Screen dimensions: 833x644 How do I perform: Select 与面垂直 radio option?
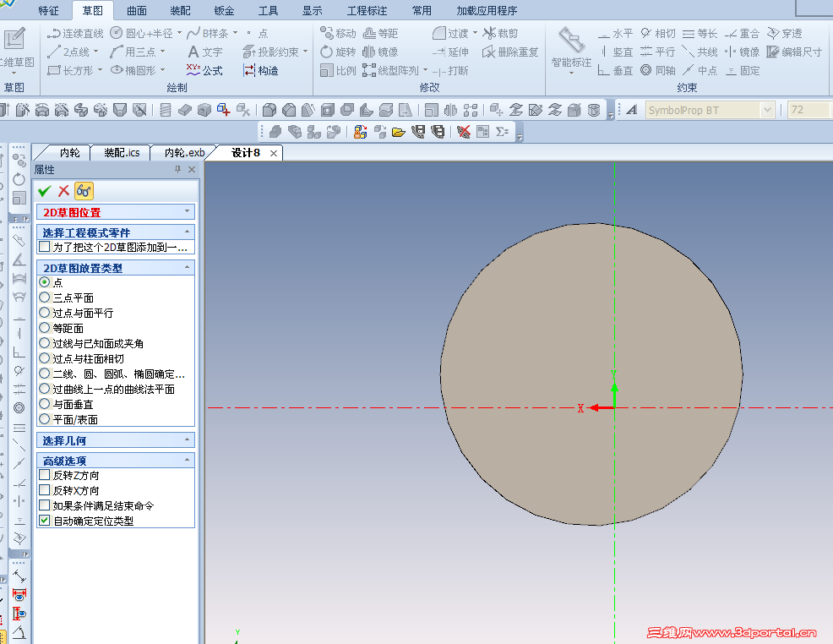pos(45,404)
